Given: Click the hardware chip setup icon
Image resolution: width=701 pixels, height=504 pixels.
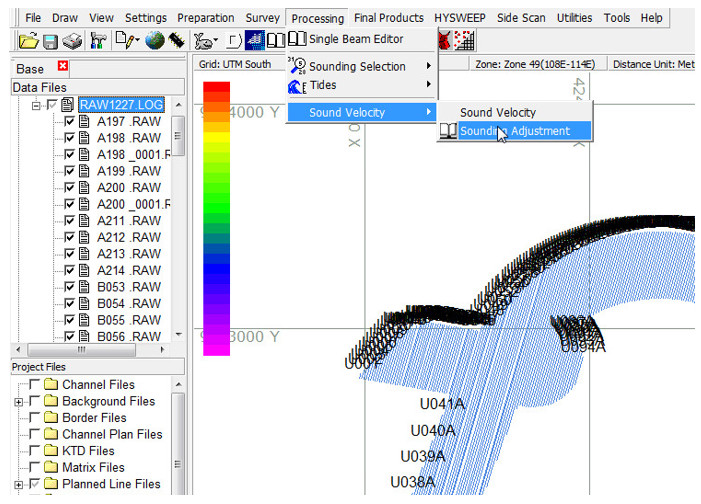Looking at the screenshot, I should point(177,41).
